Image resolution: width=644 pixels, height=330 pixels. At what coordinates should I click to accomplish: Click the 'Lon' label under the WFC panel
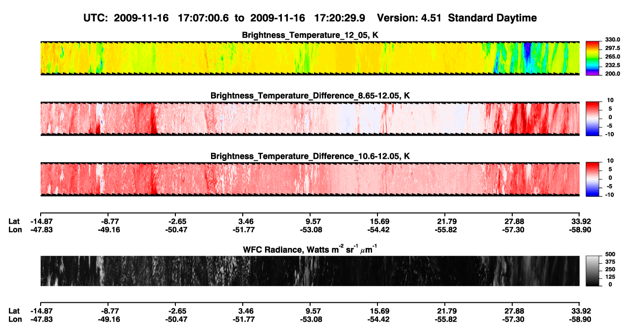click(15, 320)
